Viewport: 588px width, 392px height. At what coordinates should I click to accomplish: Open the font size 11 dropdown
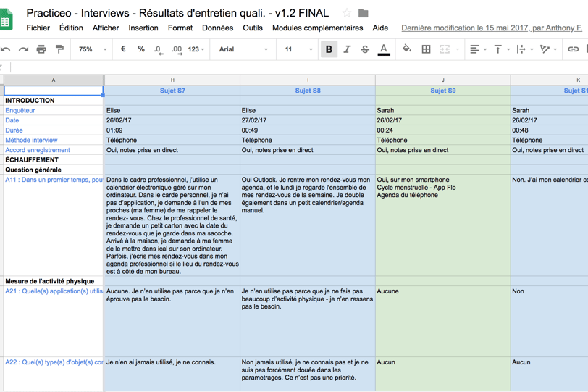tap(298, 49)
